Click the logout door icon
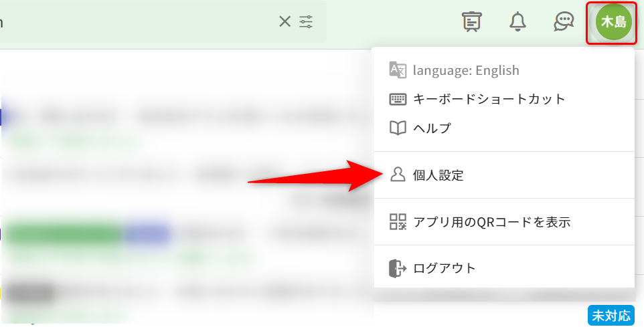This screenshot has height=327, width=644. [398, 268]
